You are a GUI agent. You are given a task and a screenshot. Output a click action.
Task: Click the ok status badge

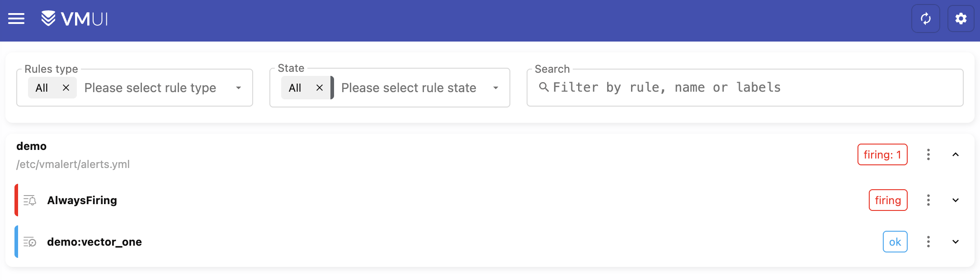[x=895, y=242]
